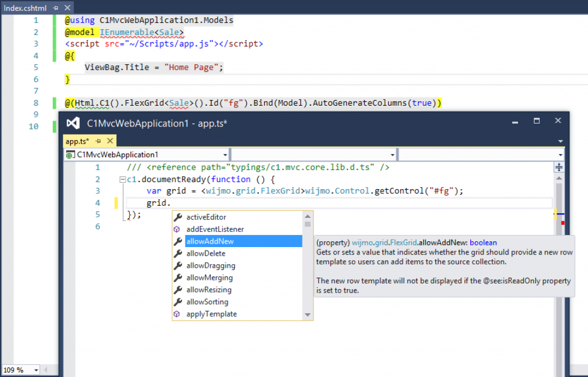Close the app.ts window
Viewport: 588px width, 377px height.
click(x=558, y=121)
